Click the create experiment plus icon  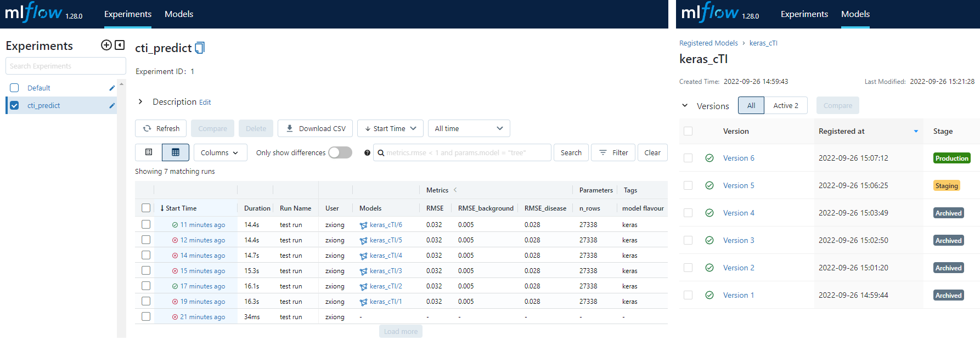pyautogui.click(x=106, y=45)
